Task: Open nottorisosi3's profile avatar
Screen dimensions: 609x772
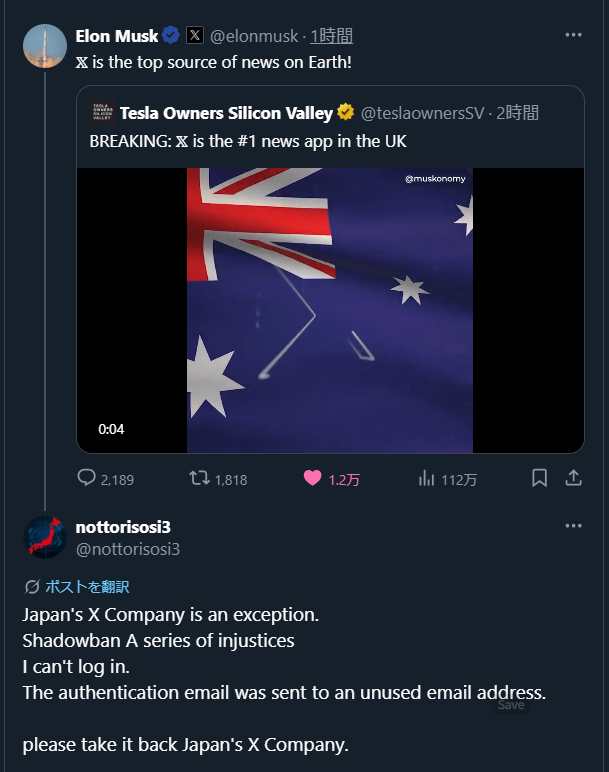Action: point(45,537)
